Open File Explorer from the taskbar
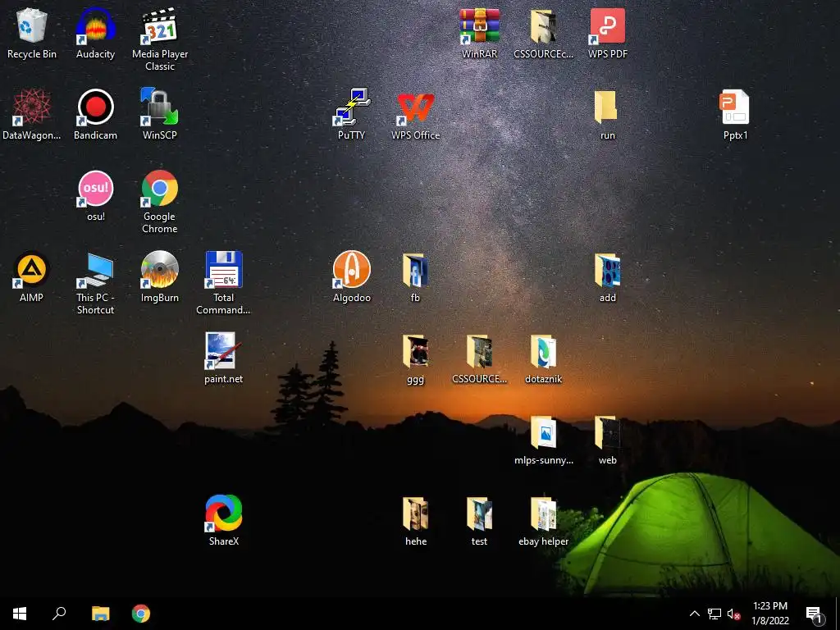The height and width of the screenshot is (630, 840). pyautogui.click(x=100, y=614)
